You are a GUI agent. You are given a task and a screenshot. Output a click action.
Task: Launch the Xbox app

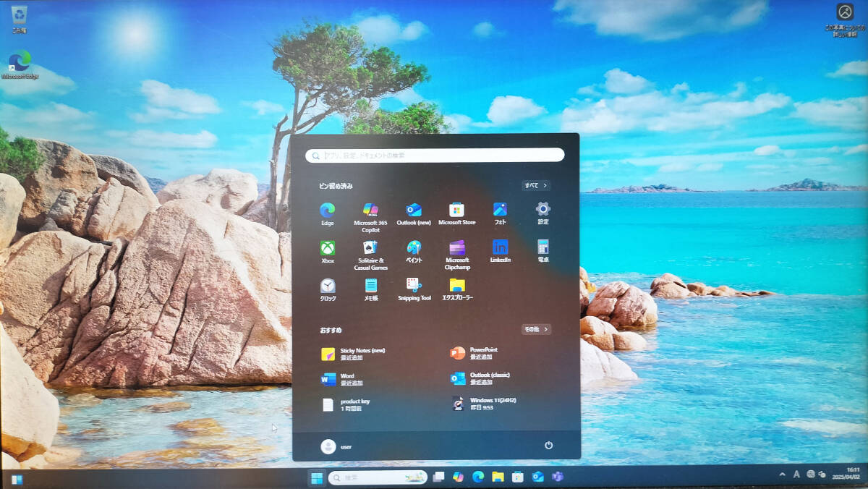tap(327, 251)
